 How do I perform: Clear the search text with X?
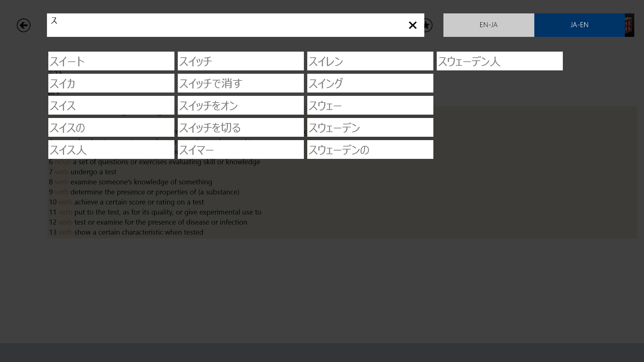click(413, 25)
